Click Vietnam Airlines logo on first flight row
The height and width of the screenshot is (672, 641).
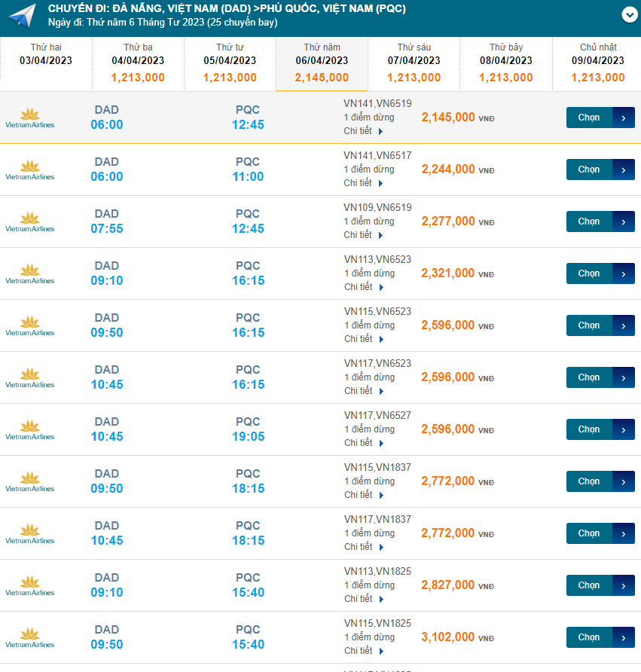30,118
